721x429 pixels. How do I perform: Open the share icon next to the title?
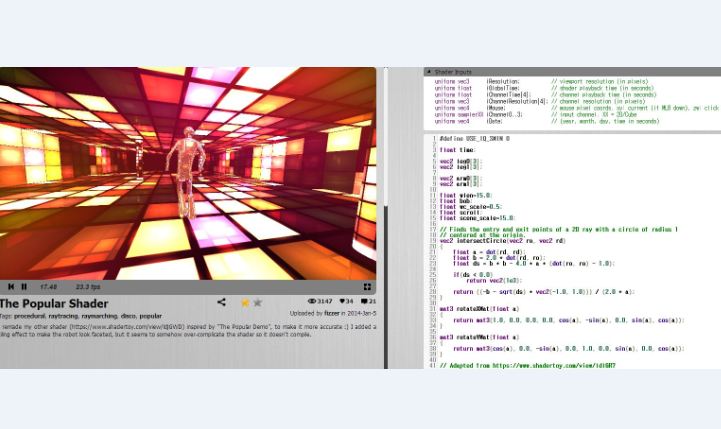[x=221, y=302]
